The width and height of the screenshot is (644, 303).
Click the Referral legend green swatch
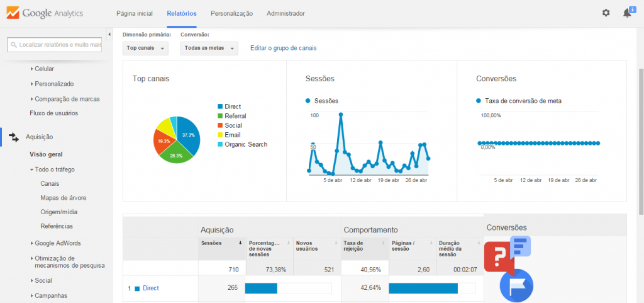[220, 117]
